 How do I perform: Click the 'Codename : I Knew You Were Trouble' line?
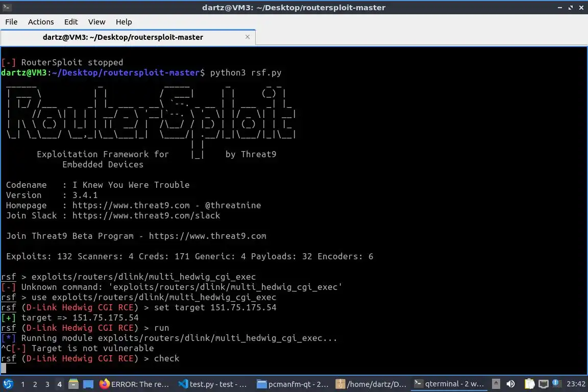(97, 185)
